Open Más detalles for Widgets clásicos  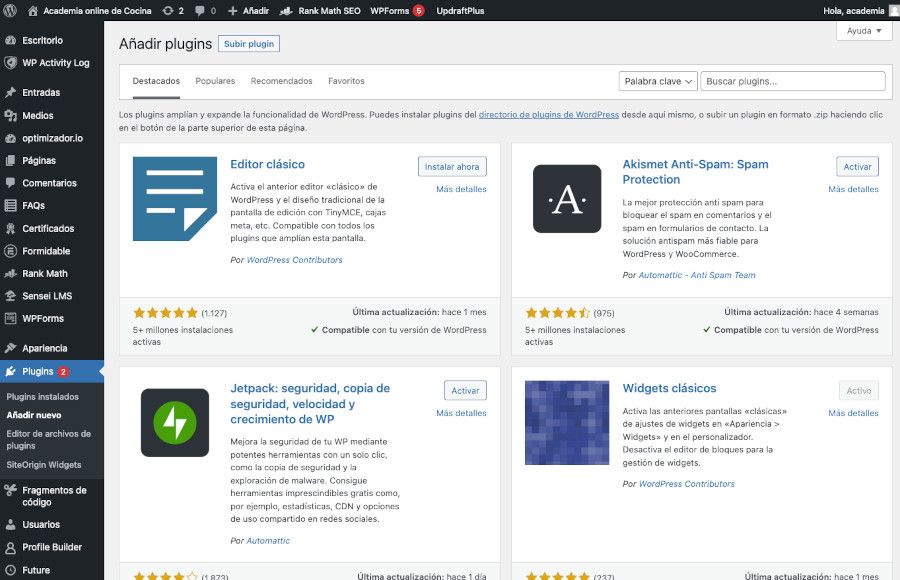[853, 413]
